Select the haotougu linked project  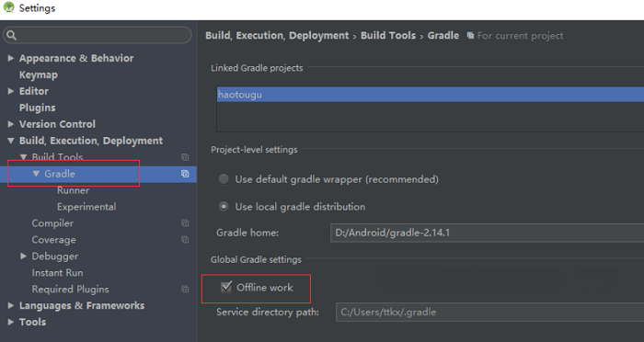(x=431, y=95)
